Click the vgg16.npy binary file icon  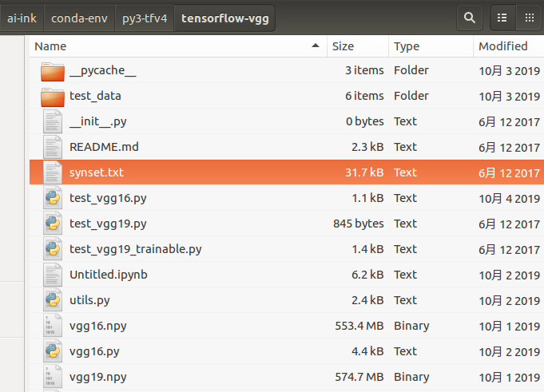click(52, 326)
